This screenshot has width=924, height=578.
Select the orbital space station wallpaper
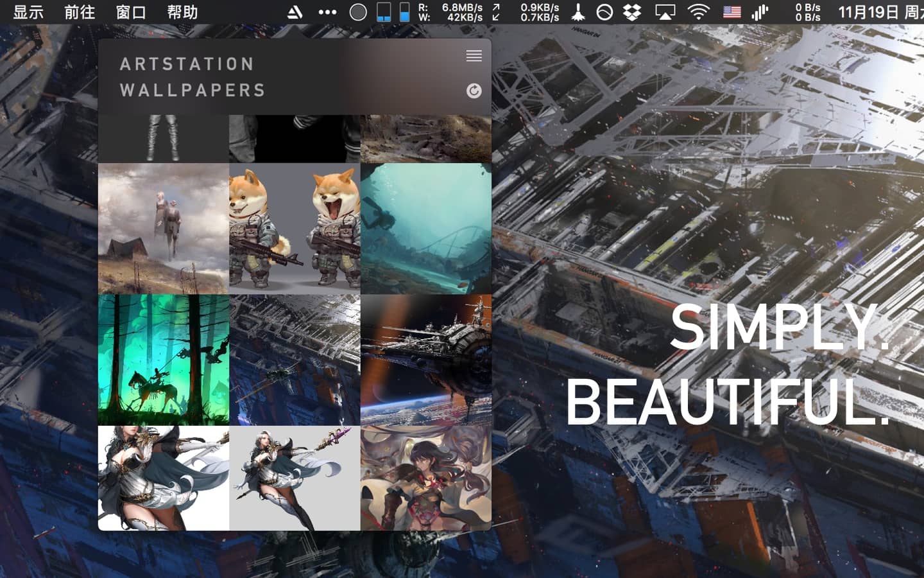(426, 360)
